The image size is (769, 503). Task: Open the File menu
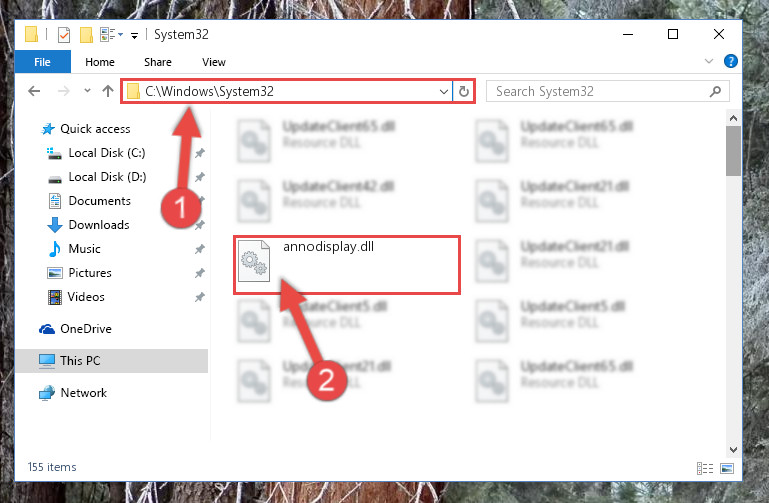tap(42, 62)
